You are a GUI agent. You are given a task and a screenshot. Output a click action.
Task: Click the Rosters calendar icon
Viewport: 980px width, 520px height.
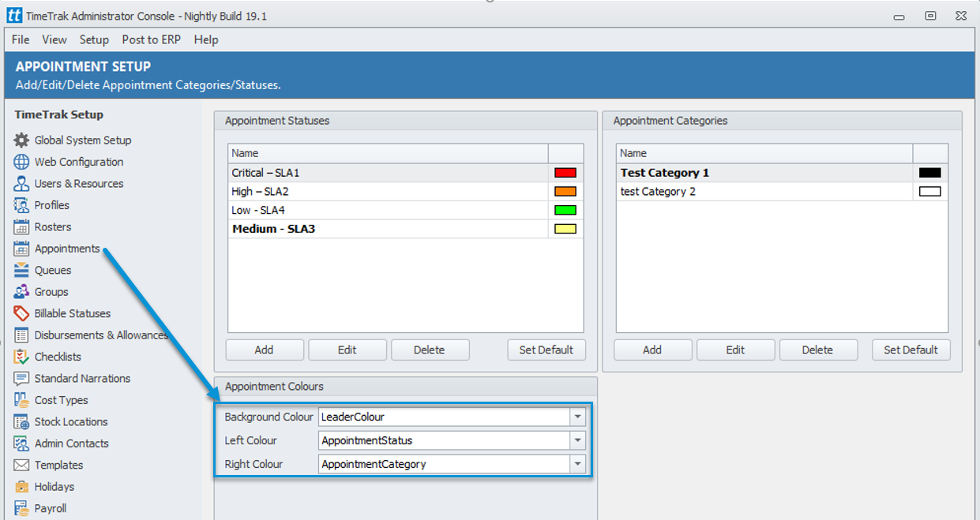click(21, 227)
